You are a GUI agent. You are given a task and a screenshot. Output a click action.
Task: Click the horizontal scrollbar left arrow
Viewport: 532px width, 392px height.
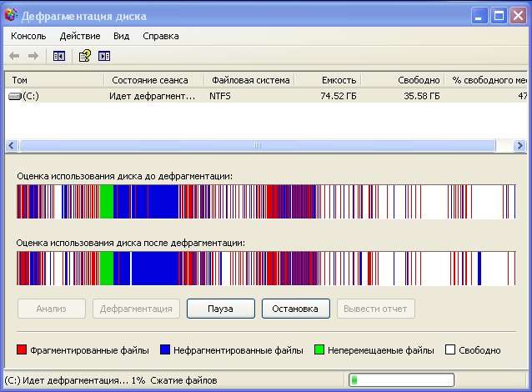[11, 146]
